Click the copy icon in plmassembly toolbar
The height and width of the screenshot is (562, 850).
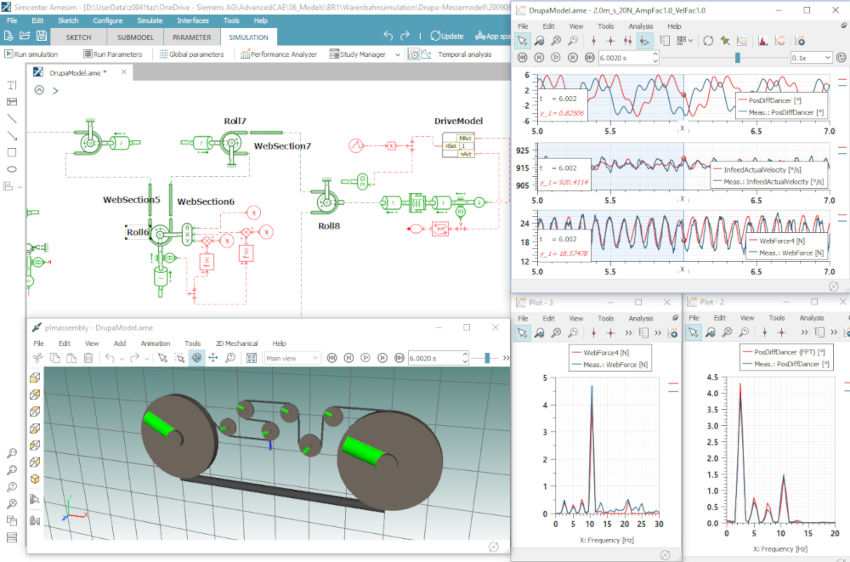click(x=55, y=358)
